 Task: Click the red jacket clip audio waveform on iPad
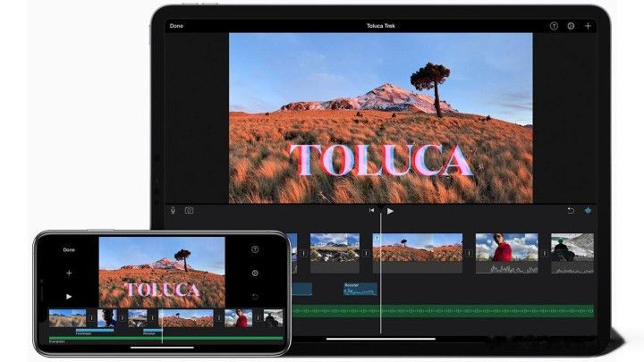click(x=507, y=268)
